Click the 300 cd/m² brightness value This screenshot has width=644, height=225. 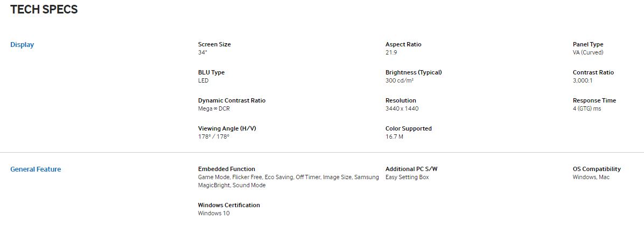[x=400, y=80]
